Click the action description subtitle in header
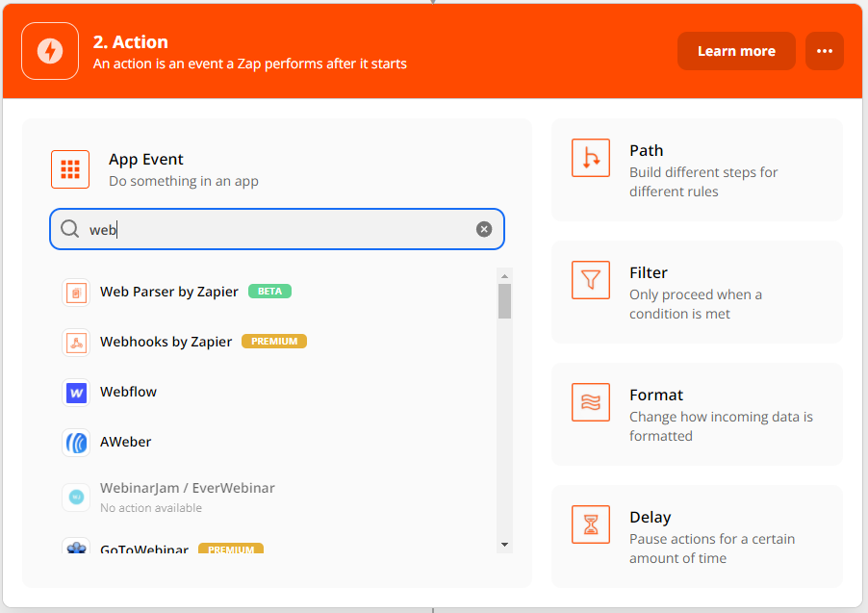This screenshot has height=613, width=868. [x=249, y=64]
